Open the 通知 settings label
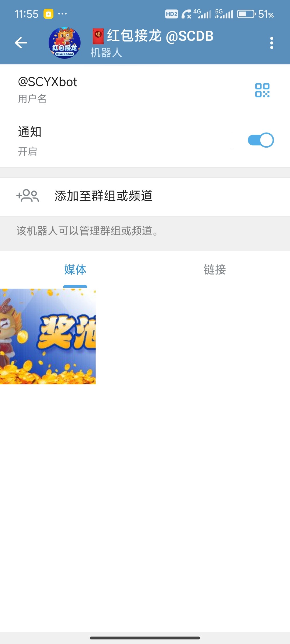 (30, 132)
